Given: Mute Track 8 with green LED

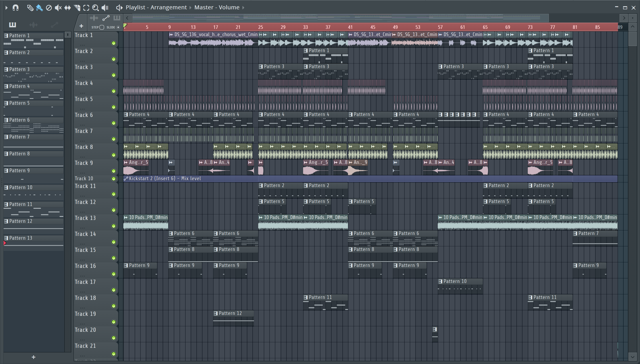Looking at the screenshot, I should [114, 155].
